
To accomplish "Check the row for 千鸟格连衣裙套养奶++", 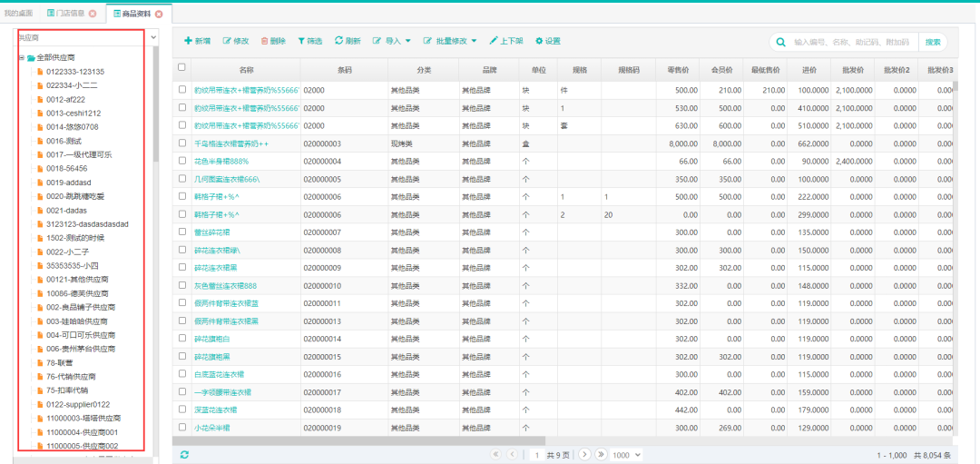I will point(181,143).
